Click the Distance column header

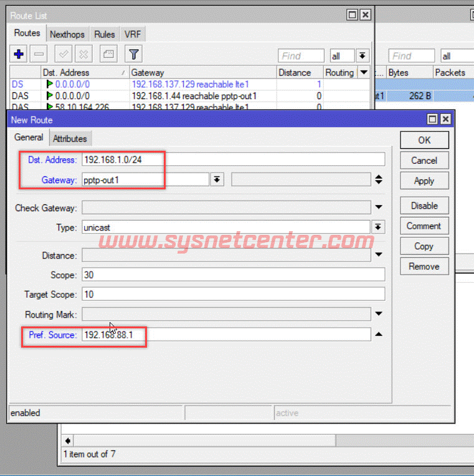point(300,72)
